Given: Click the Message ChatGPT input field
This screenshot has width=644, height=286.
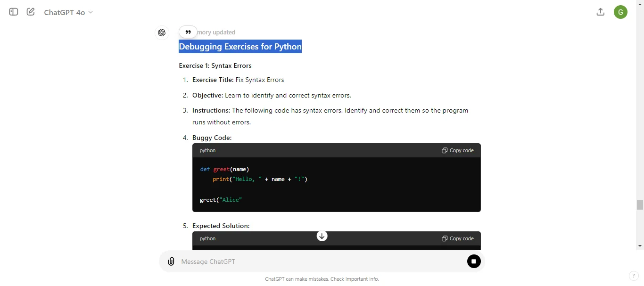Looking at the screenshot, I should pyautogui.click(x=283, y=261).
